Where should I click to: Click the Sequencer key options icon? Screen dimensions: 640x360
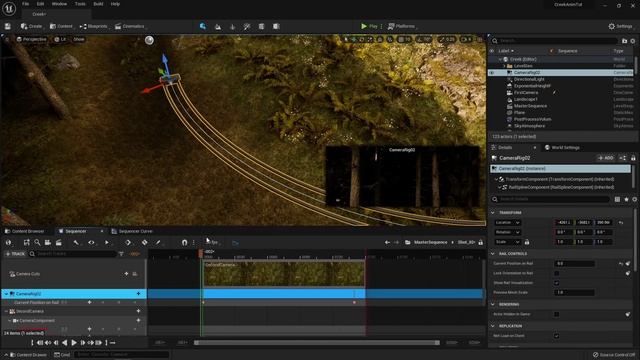[128, 242]
